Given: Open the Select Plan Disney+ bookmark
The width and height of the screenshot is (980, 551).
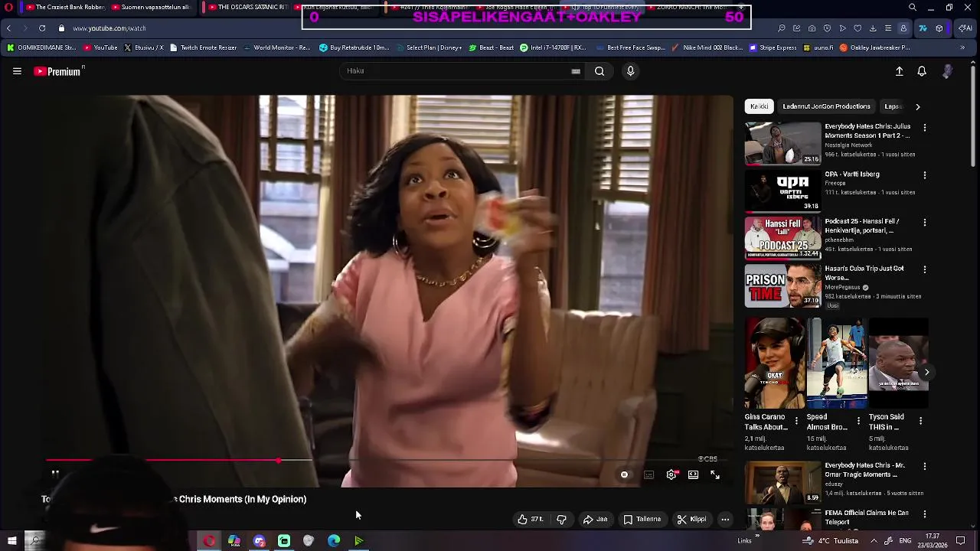Looking at the screenshot, I should (x=429, y=47).
